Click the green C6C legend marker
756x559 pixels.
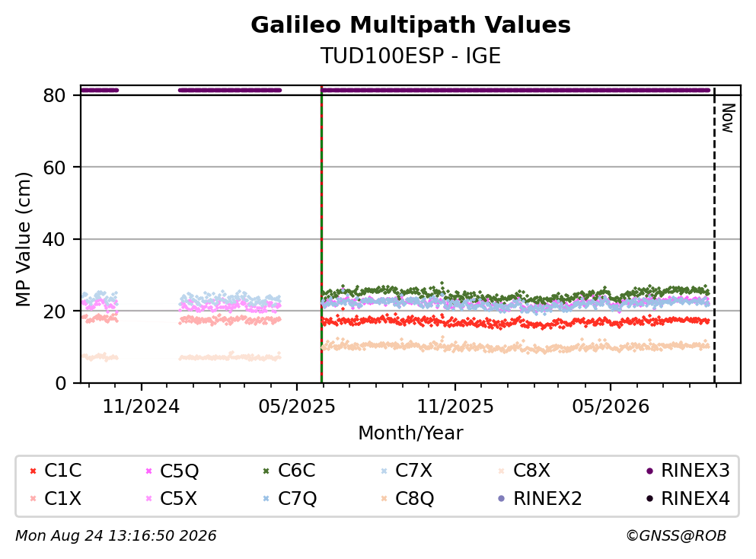[266, 471]
